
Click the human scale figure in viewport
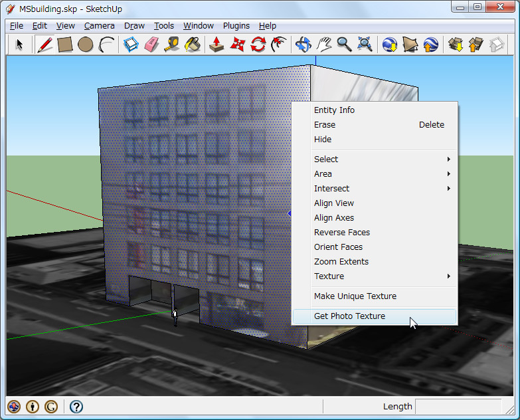(x=175, y=318)
